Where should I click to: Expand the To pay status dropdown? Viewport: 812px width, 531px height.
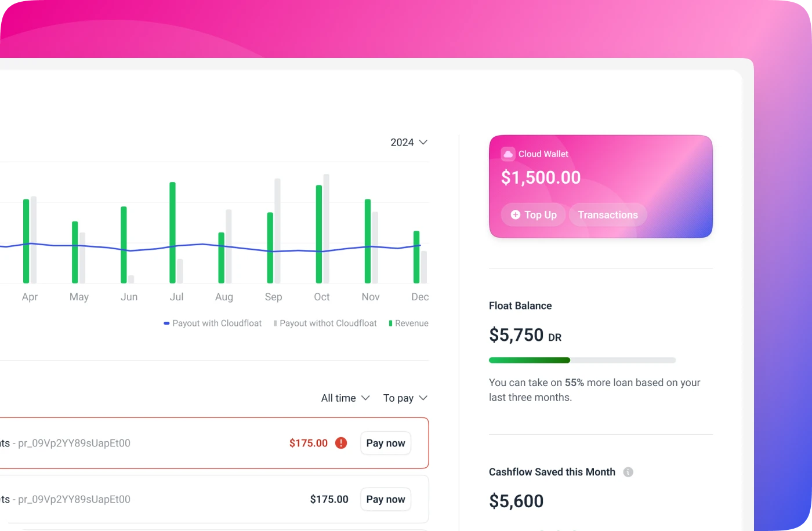pos(405,398)
